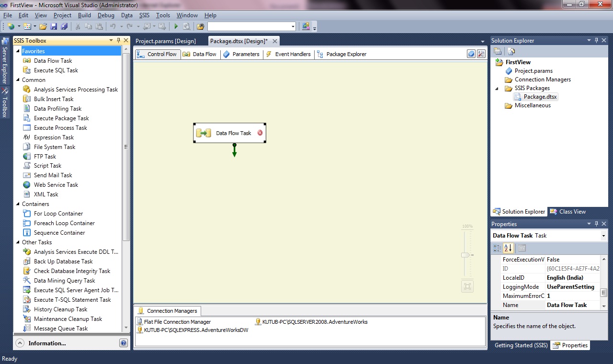
Task: Open the SSIS menu
Action: (x=144, y=15)
